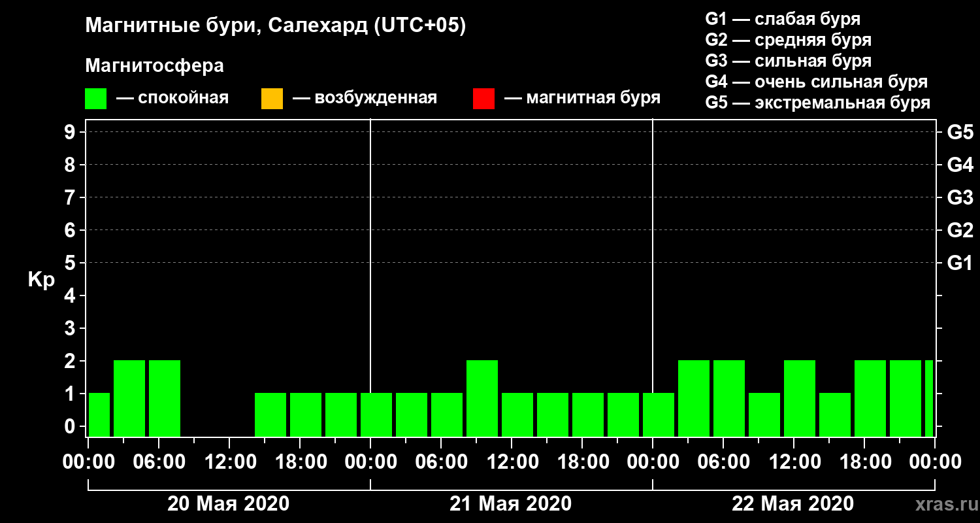Click the Kp 1 bar spanning 14:00–17:00 on 20 May
The width and height of the screenshot is (980, 523).
(x=270, y=414)
